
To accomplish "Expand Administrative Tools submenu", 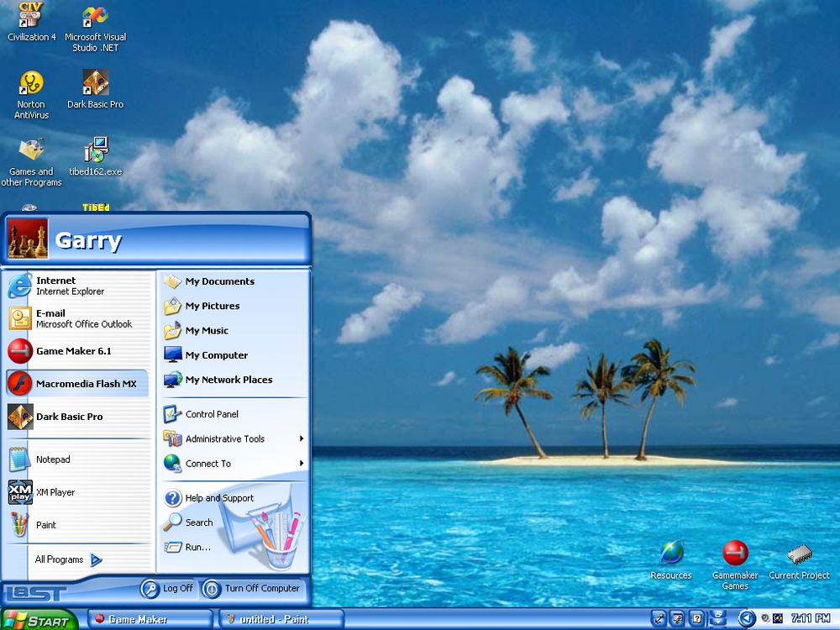I will pyautogui.click(x=234, y=438).
